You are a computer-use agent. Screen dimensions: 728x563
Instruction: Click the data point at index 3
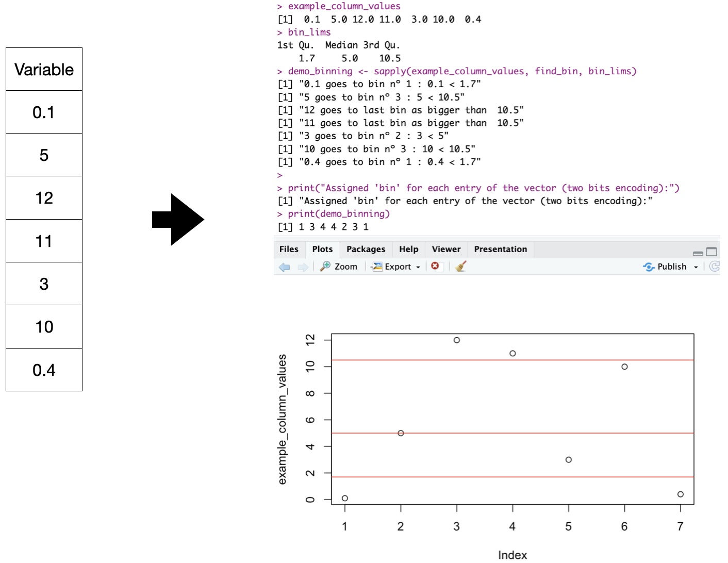tap(457, 340)
